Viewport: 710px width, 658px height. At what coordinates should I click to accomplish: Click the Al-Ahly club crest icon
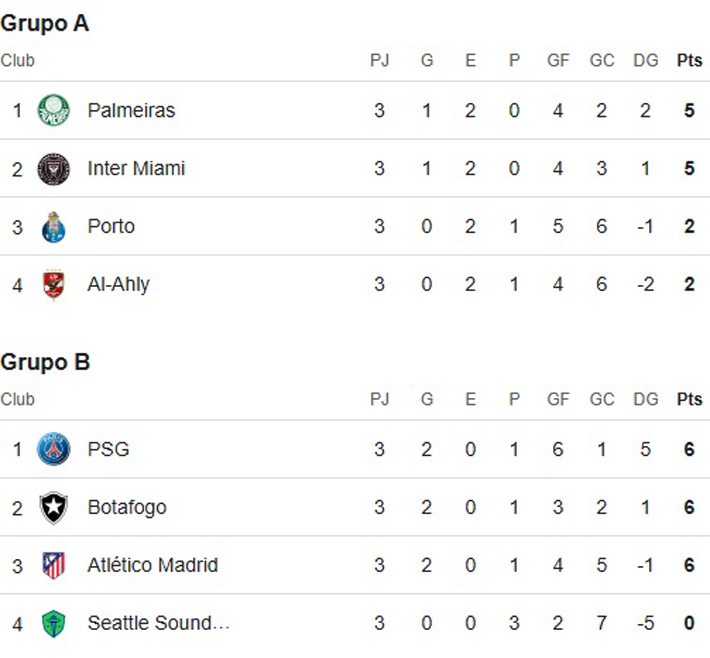[53, 285]
